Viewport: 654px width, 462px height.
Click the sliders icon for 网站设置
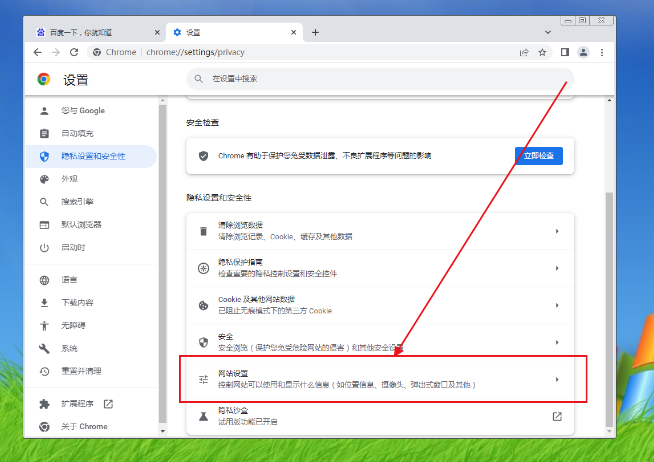[x=203, y=379]
